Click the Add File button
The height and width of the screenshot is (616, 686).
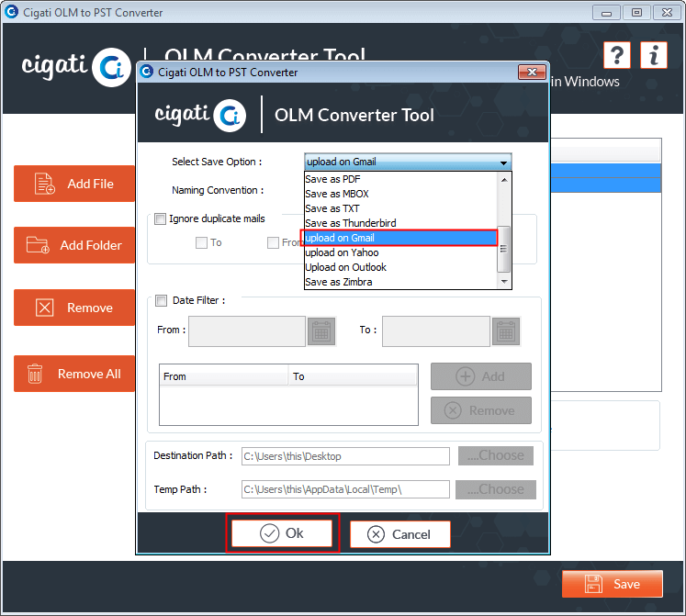tap(74, 184)
